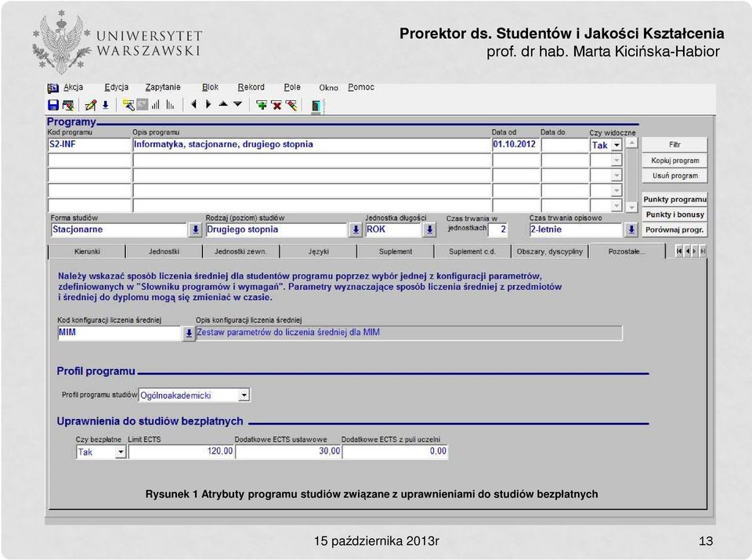Go to previous block with left arrow
This screenshot has width=752, height=560.
pos(193,104)
